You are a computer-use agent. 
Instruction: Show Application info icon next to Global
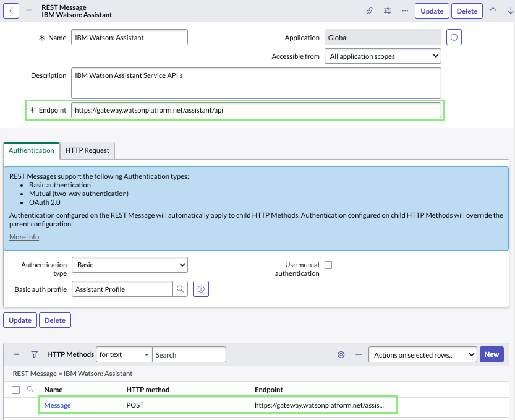coord(454,37)
